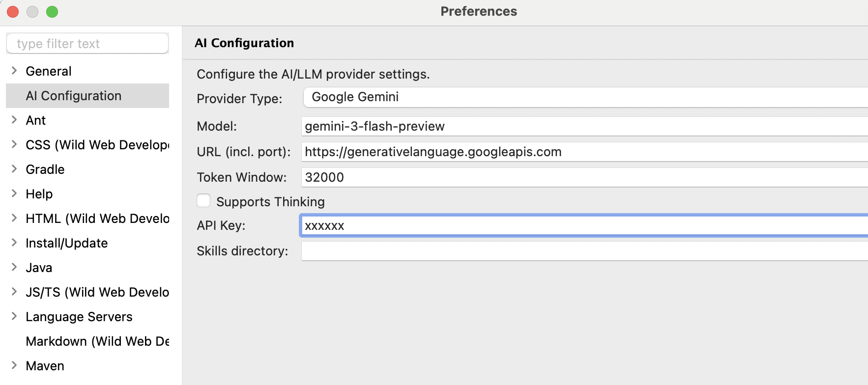Expand the Ant preferences node
This screenshot has height=385, width=868.
pos(14,120)
